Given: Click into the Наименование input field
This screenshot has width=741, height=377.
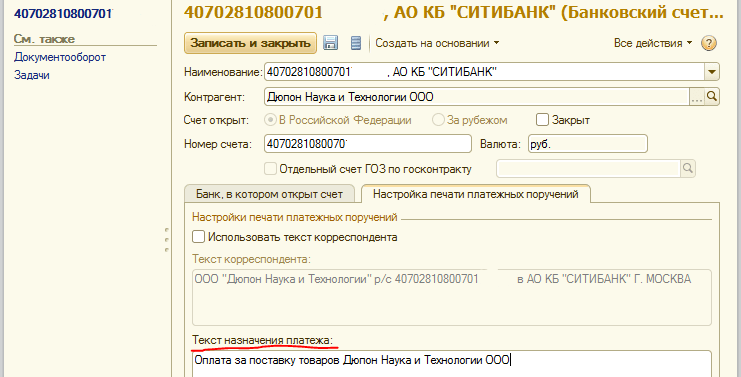Looking at the screenshot, I should click(484, 72).
